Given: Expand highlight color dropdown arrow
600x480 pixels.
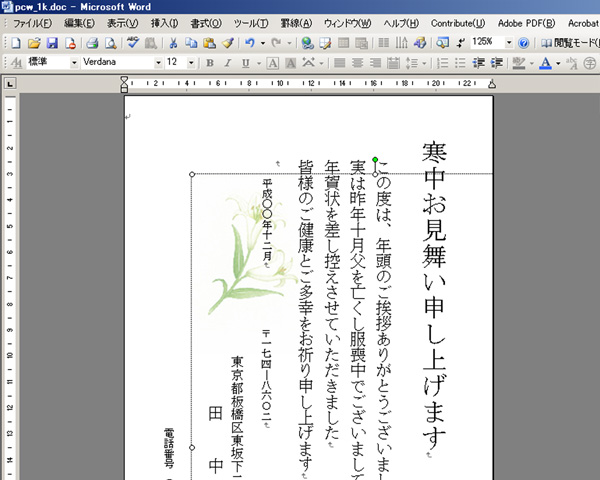Looking at the screenshot, I should [532, 63].
